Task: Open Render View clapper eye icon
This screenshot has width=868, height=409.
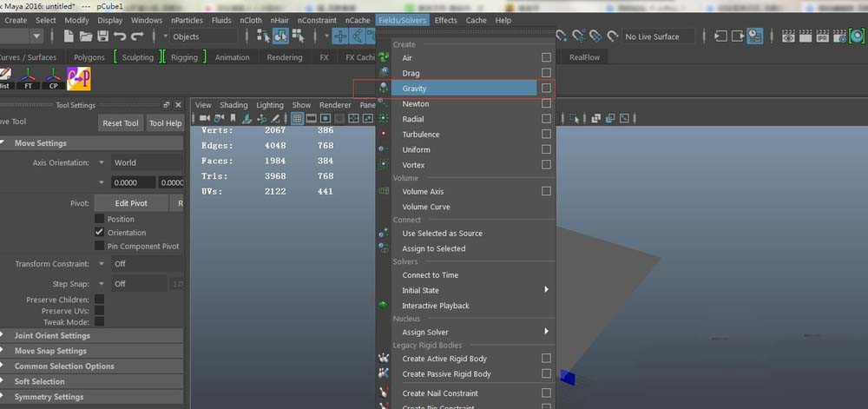Action: pyautogui.click(x=788, y=36)
